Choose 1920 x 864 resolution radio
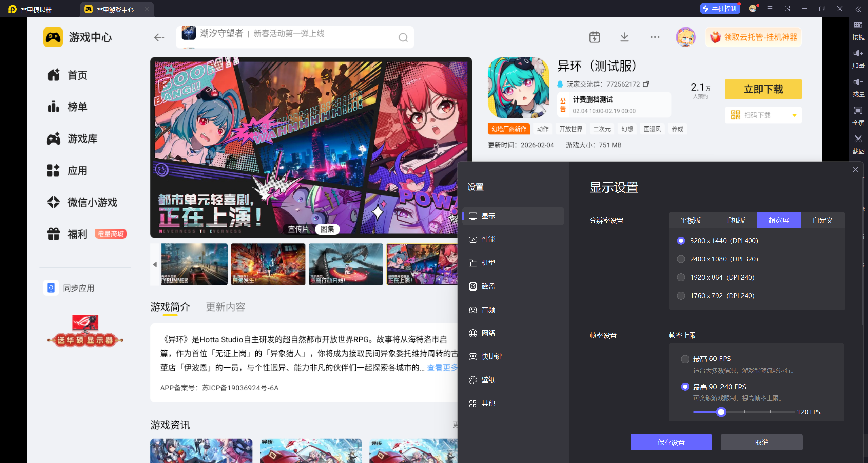Viewport: 868px width, 463px height. (x=681, y=277)
